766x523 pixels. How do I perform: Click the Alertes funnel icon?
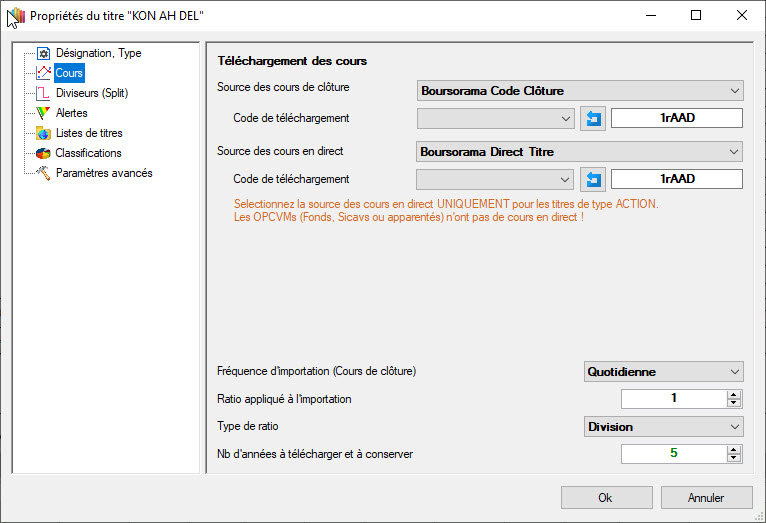click(43, 113)
